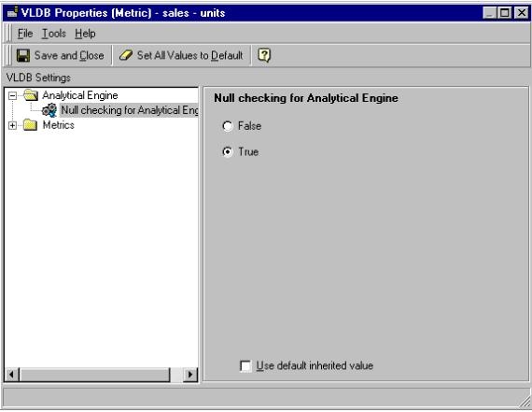Click Save and Close button text

69,55
